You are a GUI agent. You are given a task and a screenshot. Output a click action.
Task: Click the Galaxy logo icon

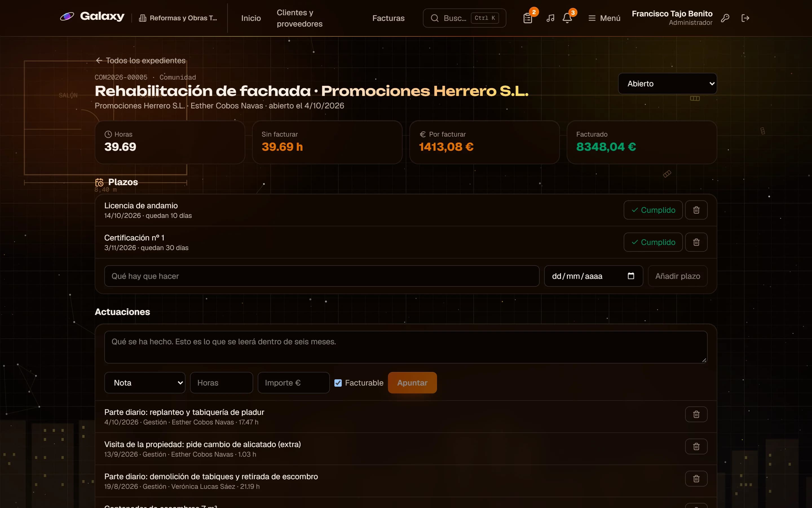click(67, 16)
